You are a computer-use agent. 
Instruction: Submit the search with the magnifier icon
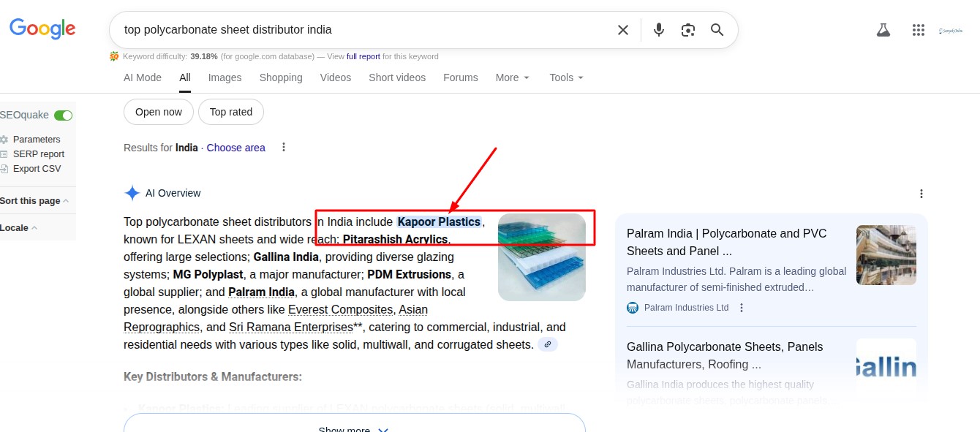tap(717, 29)
